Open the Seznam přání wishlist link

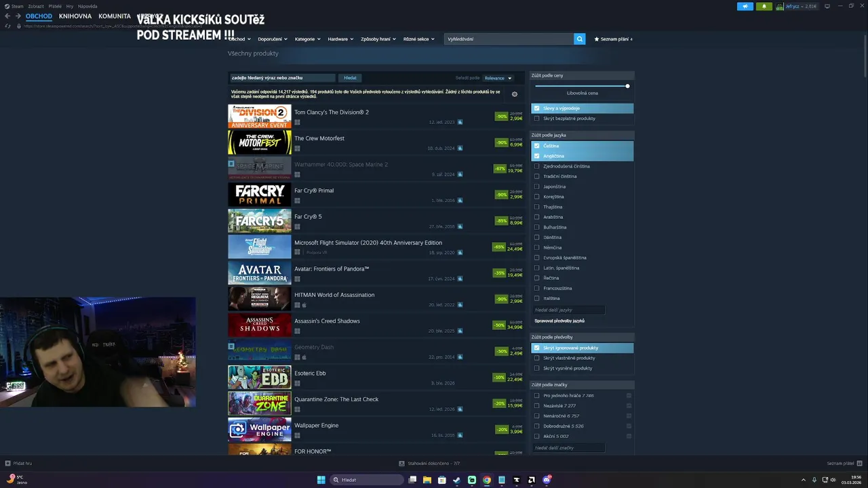pyautogui.click(x=614, y=39)
